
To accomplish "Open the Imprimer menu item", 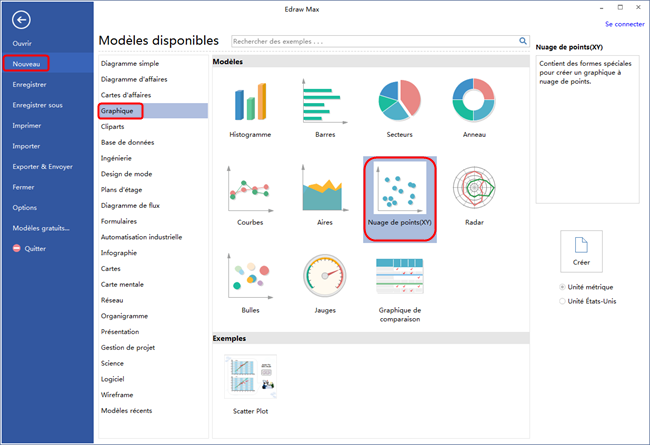I will tap(27, 125).
